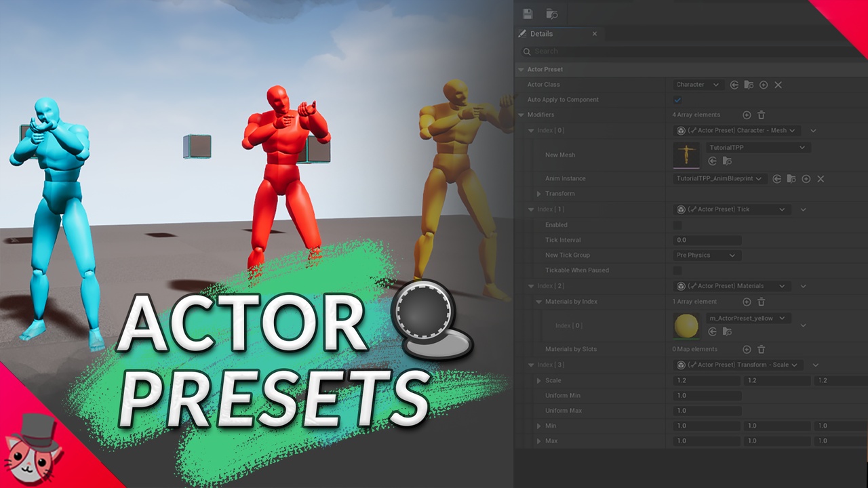Use selected asset for m_ActorPreset_yellow slot
868x488 pixels.
coord(713,332)
